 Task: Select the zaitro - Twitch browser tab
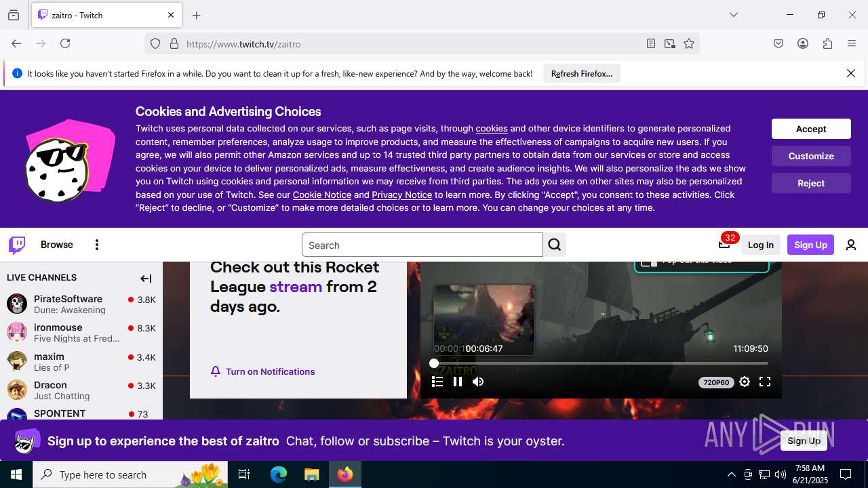106,15
